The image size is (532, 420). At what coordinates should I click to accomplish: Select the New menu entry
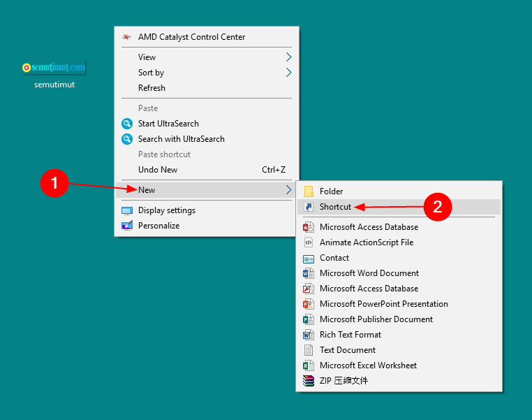[x=207, y=190]
